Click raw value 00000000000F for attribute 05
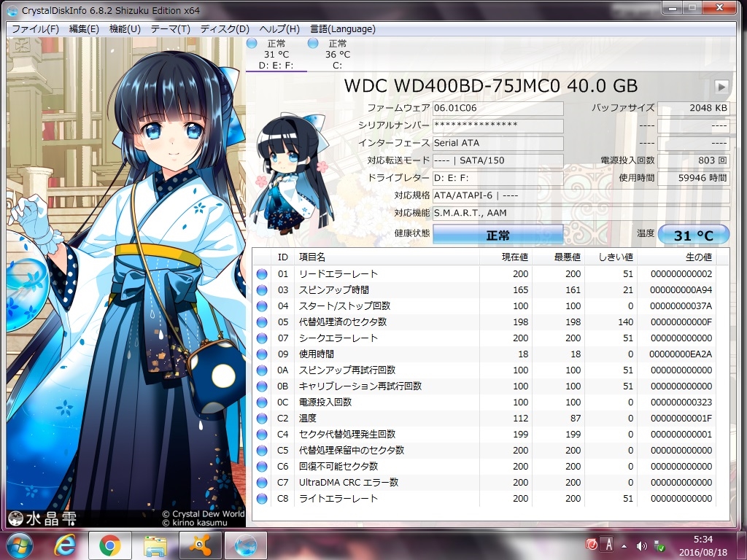 tap(681, 322)
